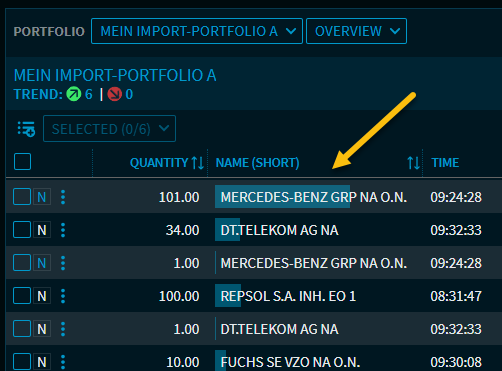Click time 09:24:28 in Mercedes-Benz 101.00 row
This screenshot has height=371, width=502.
456,197
